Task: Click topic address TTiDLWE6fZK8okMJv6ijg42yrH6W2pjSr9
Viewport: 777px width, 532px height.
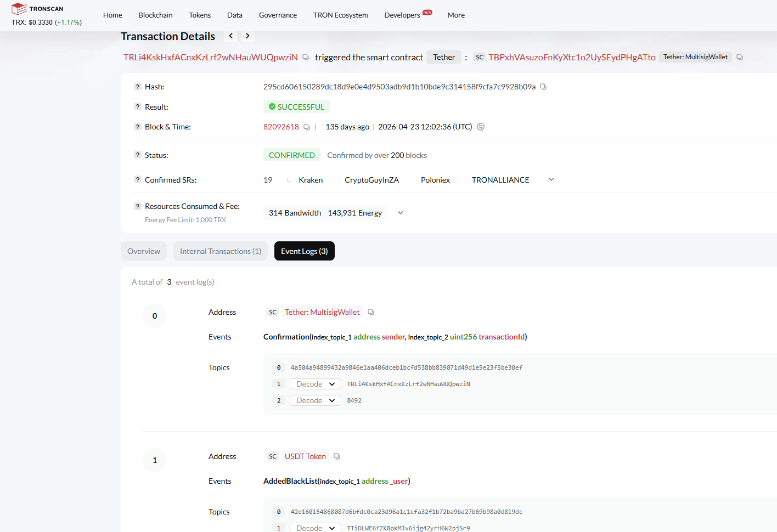Action: click(x=408, y=528)
